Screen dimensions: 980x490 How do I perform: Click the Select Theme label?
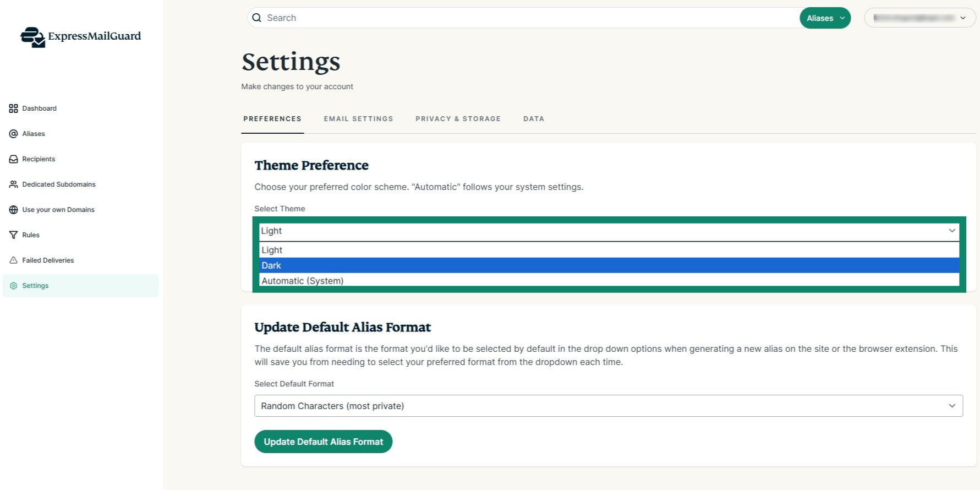[280, 209]
